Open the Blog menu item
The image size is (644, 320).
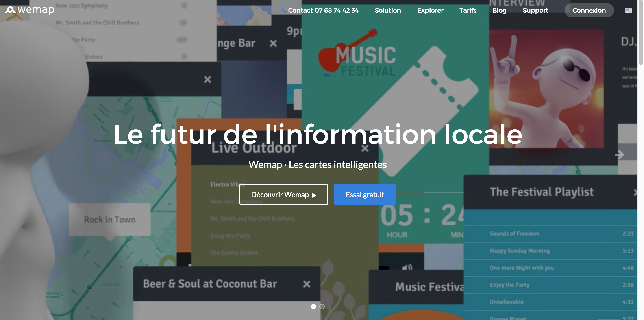coord(499,10)
